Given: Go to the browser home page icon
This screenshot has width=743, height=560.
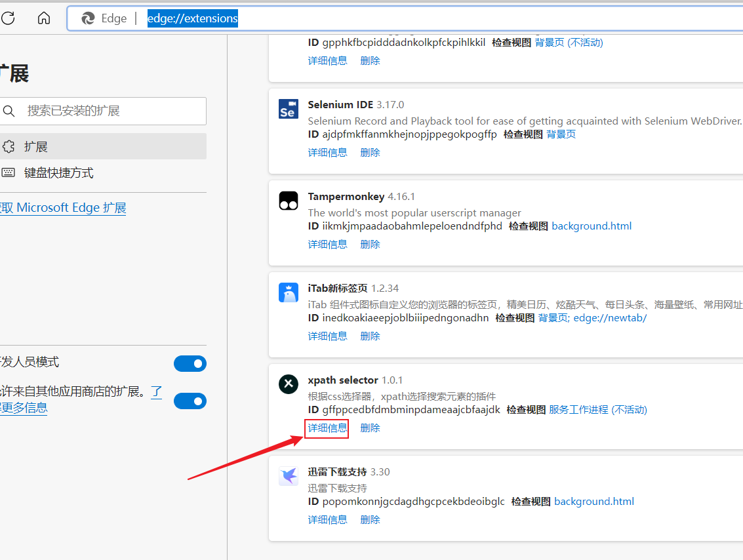Looking at the screenshot, I should (x=44, y=18).
